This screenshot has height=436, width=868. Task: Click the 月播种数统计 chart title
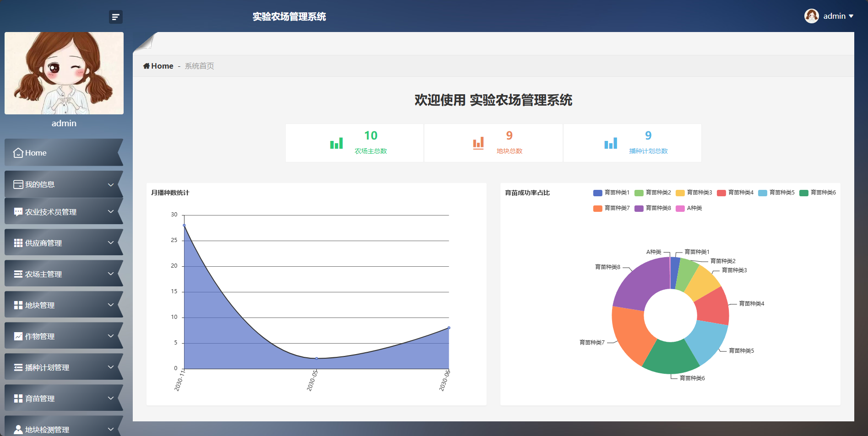coord(170,193)
